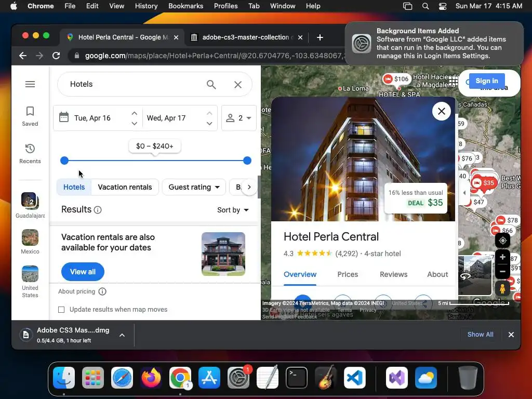532x399 pixels.
Task: Open Firefox from the Dock
Action: (151, 378)
